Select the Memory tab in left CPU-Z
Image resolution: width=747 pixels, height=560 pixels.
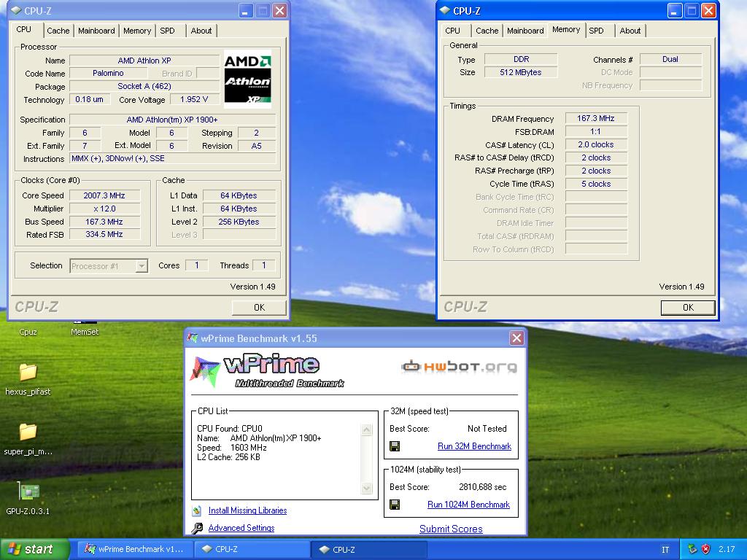137,31
